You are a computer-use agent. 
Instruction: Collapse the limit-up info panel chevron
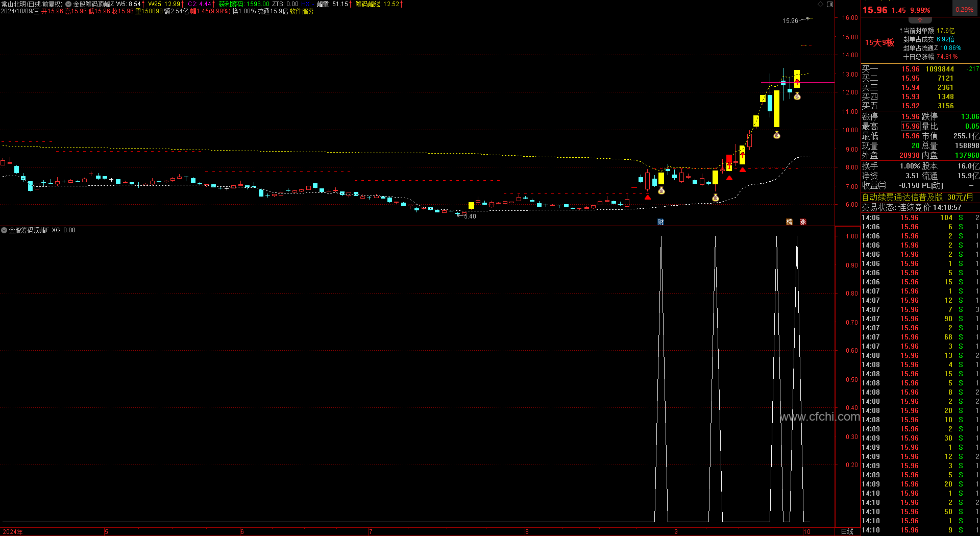click(920, 20)
